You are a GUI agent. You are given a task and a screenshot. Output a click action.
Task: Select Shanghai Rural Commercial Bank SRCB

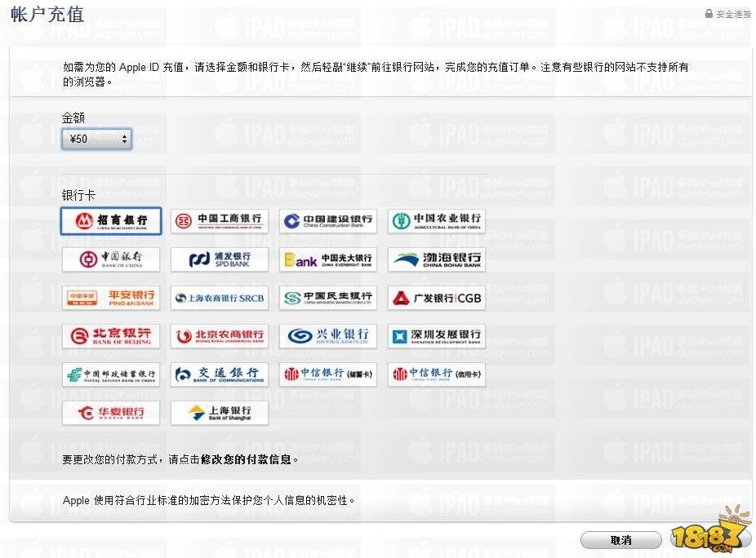pyautogui.click(x=220, y=298)
